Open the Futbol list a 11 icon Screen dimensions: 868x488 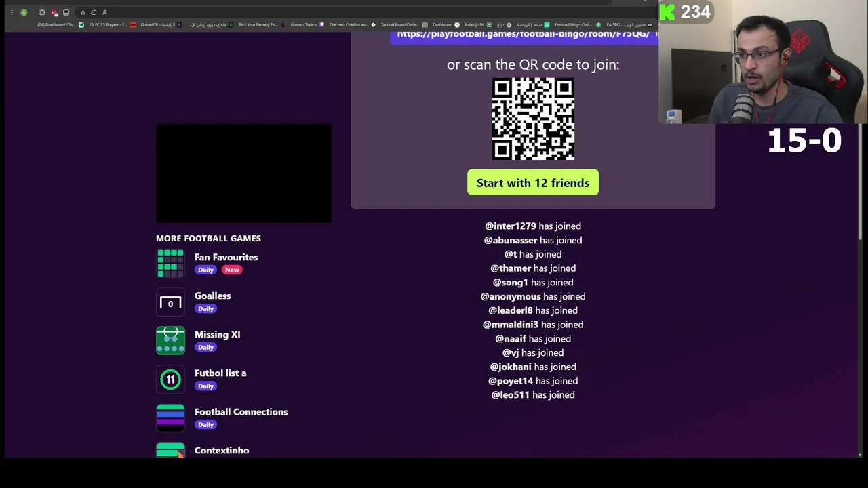coord(170,379)
